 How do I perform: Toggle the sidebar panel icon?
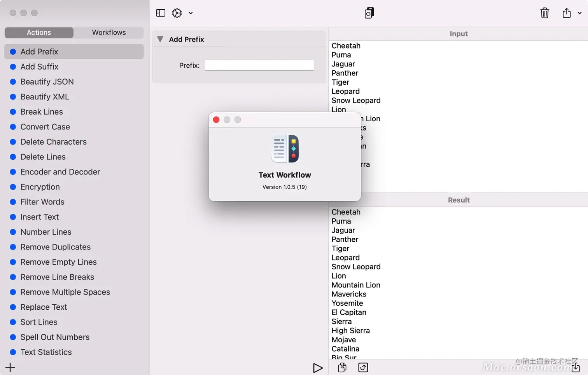(161, 13)
